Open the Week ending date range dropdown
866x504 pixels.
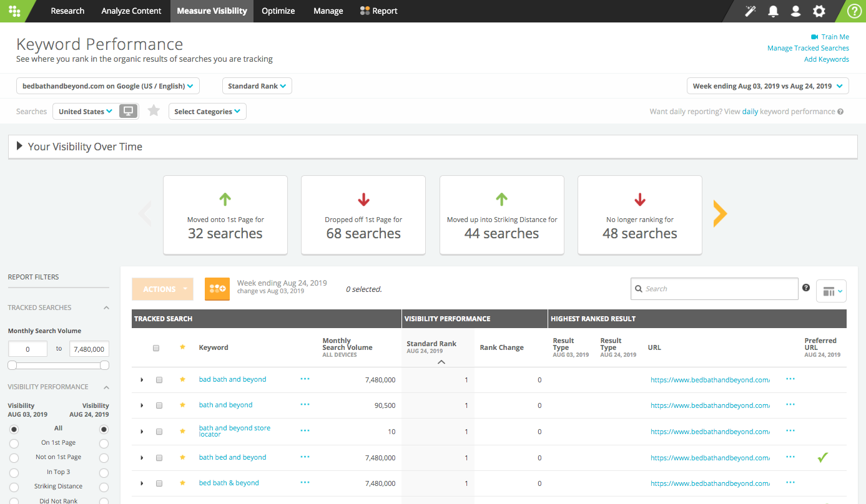coord(767,86)
